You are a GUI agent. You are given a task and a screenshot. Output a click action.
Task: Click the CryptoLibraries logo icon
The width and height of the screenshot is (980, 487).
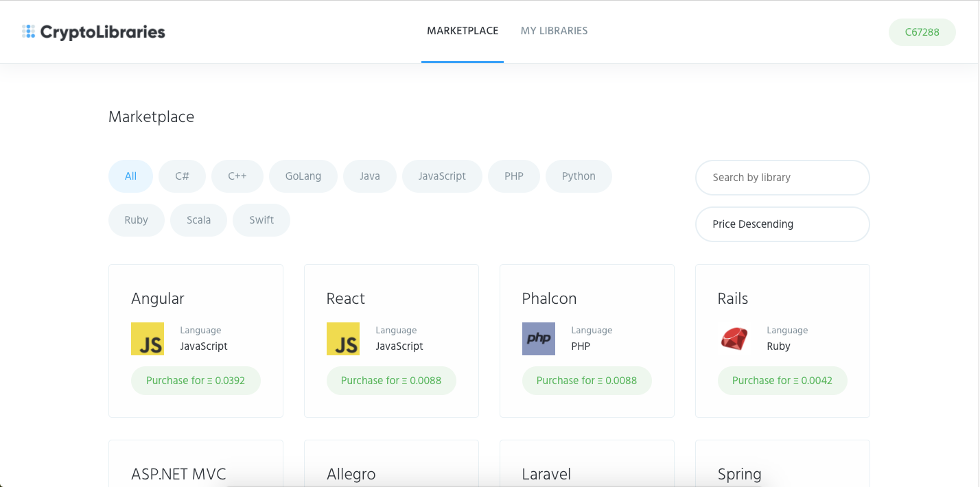(x=28, y=30)
